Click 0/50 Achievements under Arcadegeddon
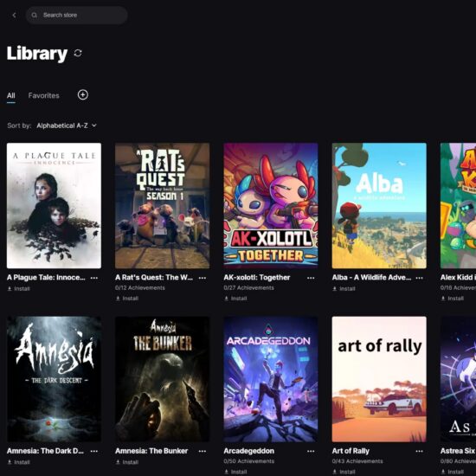The image size is (476, 476). [x=248, y=461]
